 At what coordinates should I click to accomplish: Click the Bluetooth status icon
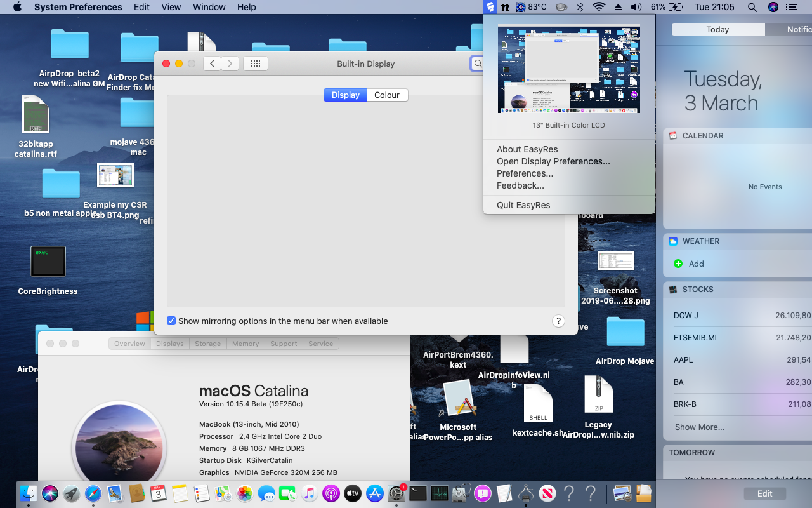click(580, 7)
